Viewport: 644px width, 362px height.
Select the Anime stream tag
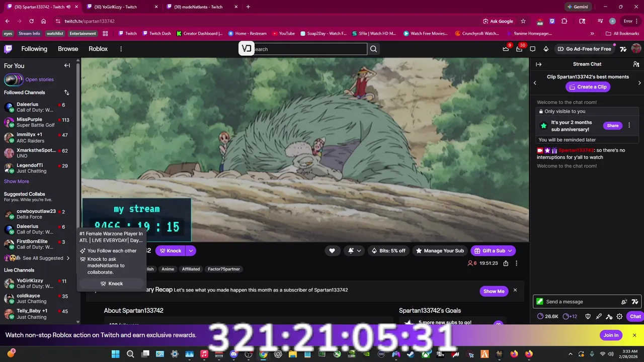[x=168, y=269]
